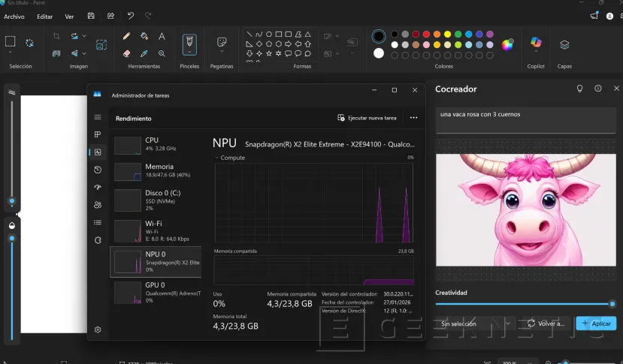The height and width of the screenshot is (364, 623).
Task: Open the Archivo menu
Action: click(14, 16)
